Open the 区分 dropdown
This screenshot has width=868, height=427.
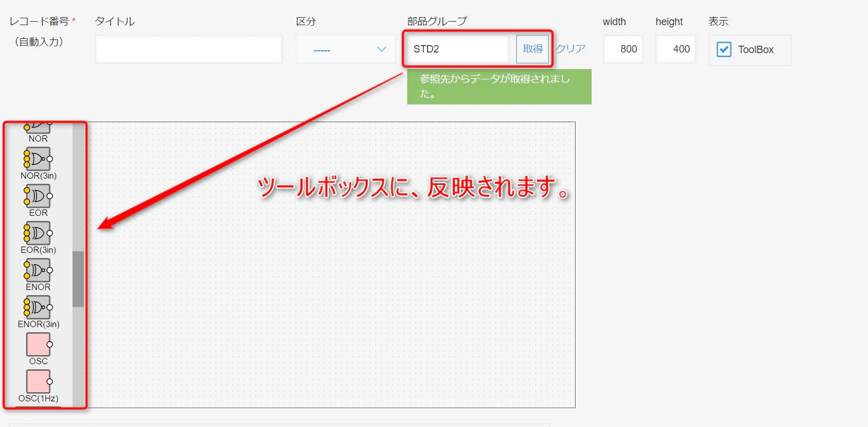pos(345,49)
